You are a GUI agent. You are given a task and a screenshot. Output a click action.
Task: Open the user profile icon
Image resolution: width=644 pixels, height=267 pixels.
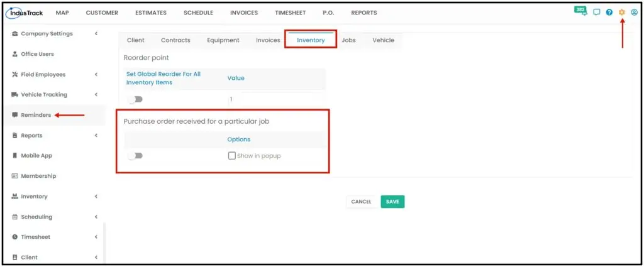coord(634,13)
